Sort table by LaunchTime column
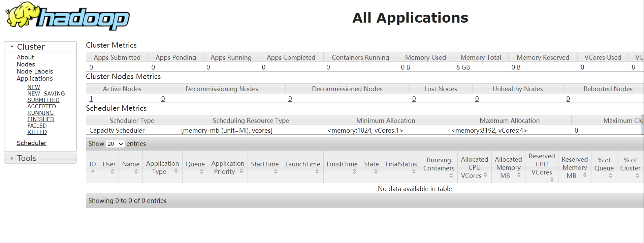 (x=303, y=167)
